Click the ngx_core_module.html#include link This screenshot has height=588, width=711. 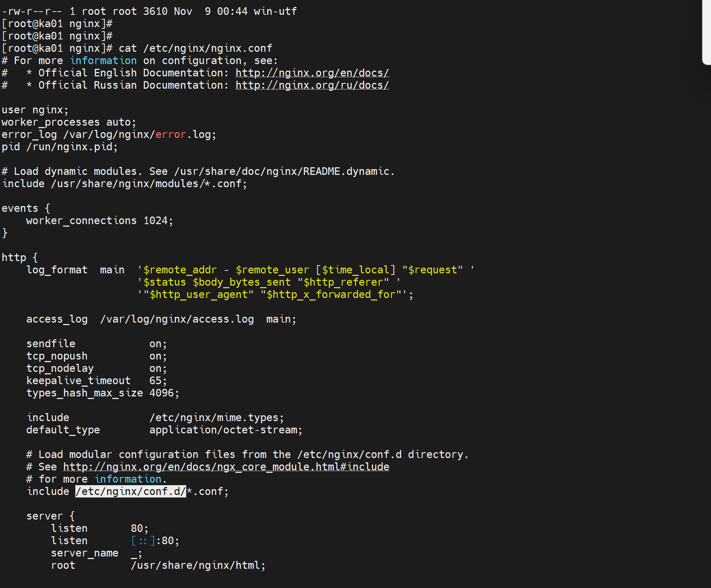(x=226, y=467)
